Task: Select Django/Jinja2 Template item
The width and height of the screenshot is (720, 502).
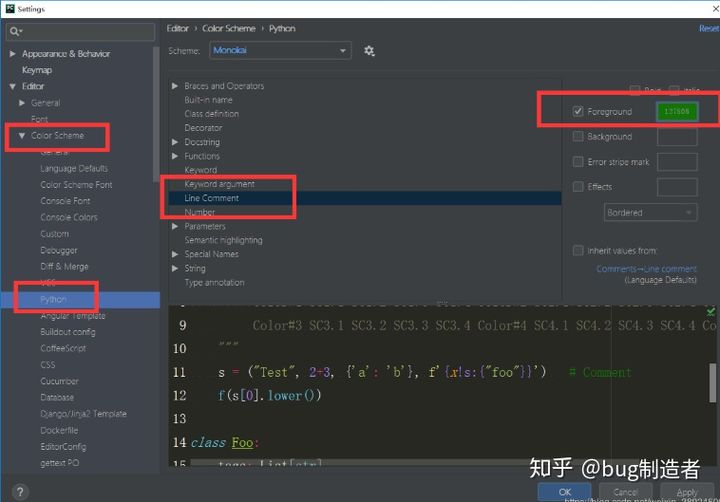Action: pos(83,414)
